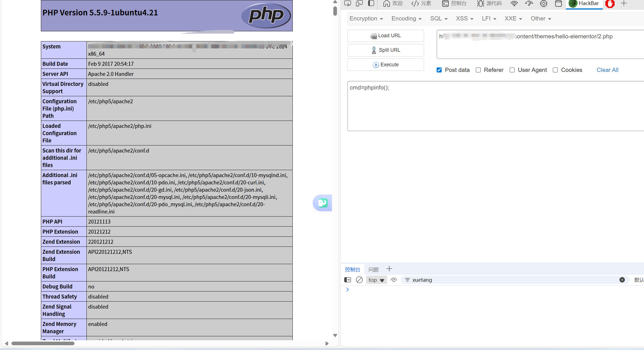This screenshot has width=644, height=350.
Task: Click the red hand adblock icon tab
Action: coord(610,4)
